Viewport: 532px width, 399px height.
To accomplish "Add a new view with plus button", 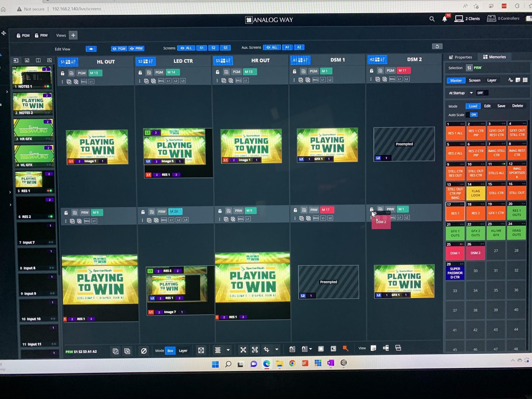I will 73,35.
